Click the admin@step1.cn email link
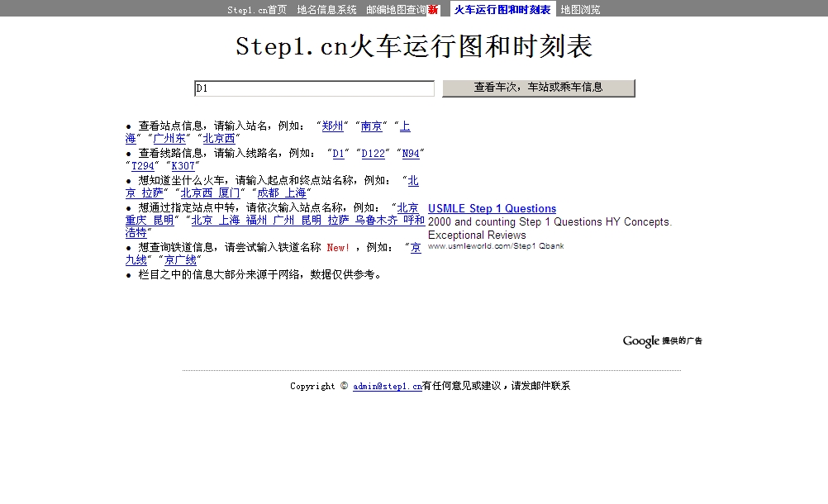 pos(387,386)
